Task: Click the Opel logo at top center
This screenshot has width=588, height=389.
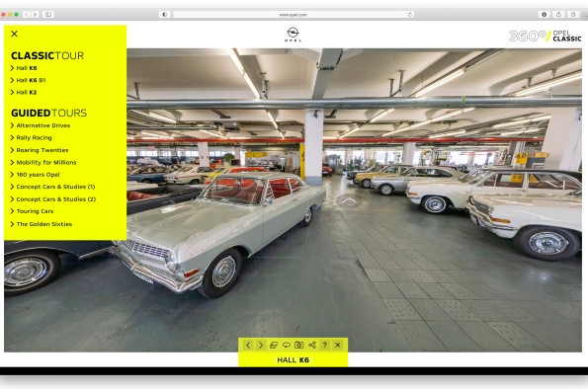Action: coord(293,35)
